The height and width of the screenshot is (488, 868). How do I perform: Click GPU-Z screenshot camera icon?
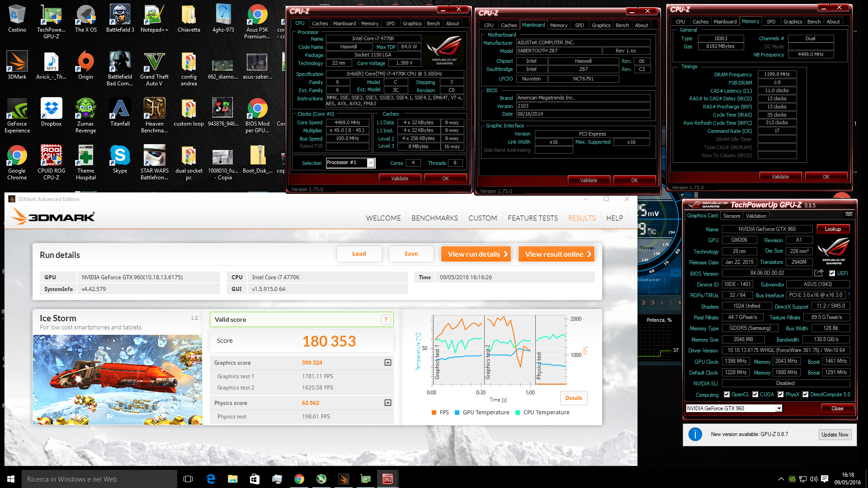(x=849, y=215)
